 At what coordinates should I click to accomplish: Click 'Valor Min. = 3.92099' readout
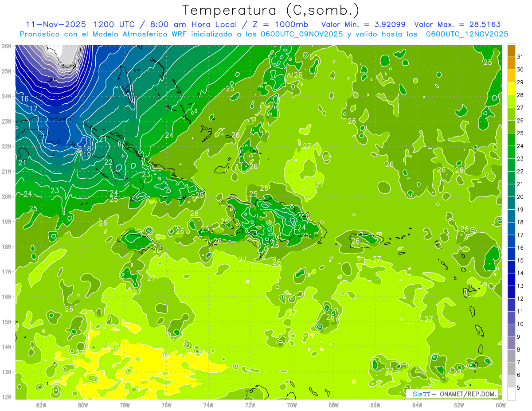[363, 24]
